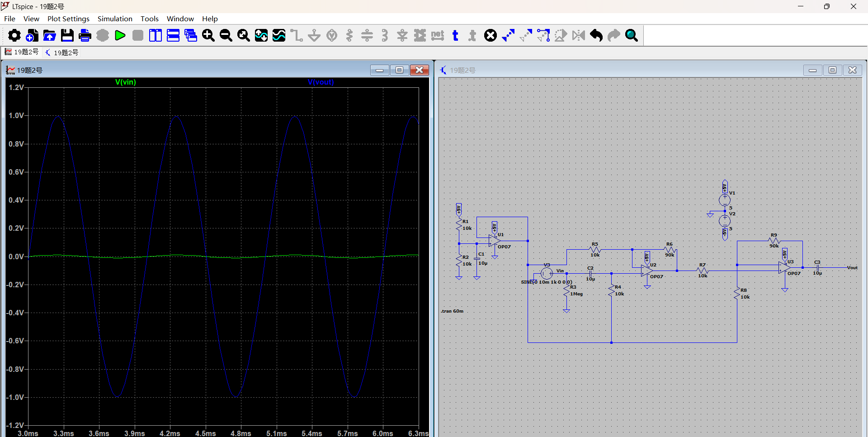The height and width of the screenshot is (437, 868).
Task: Maximize the schematic child window
Action: [x=833, y=70]
